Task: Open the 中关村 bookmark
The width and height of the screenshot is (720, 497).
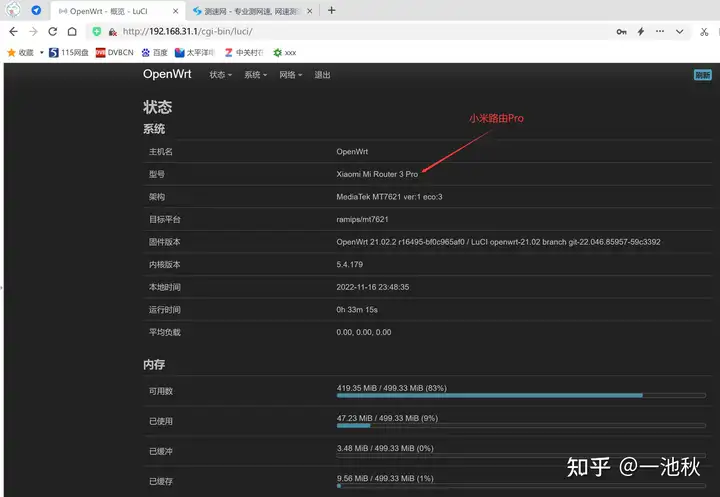Action: 244,52
